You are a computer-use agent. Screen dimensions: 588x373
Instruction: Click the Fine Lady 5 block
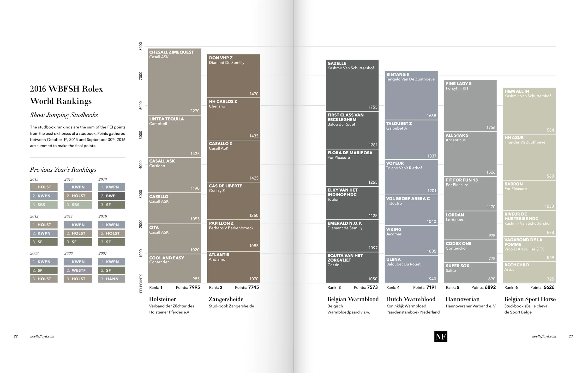[470, 106]
